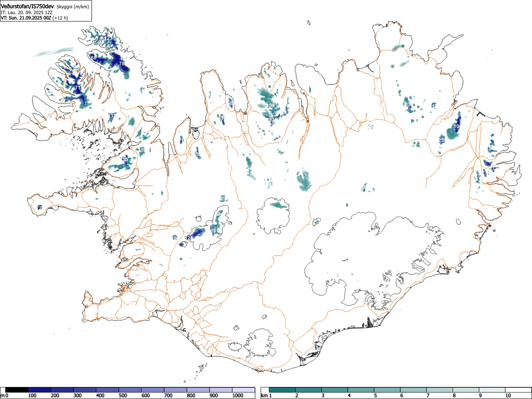Select the 700–800 m legend swatch
532x399 pixels.
click(x=175, y=390)
